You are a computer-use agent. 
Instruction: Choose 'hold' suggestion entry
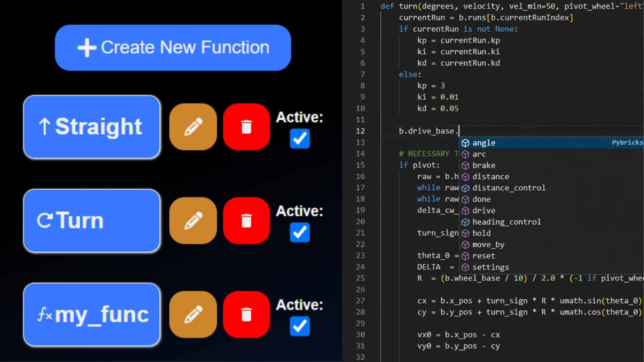coord(551,233)
